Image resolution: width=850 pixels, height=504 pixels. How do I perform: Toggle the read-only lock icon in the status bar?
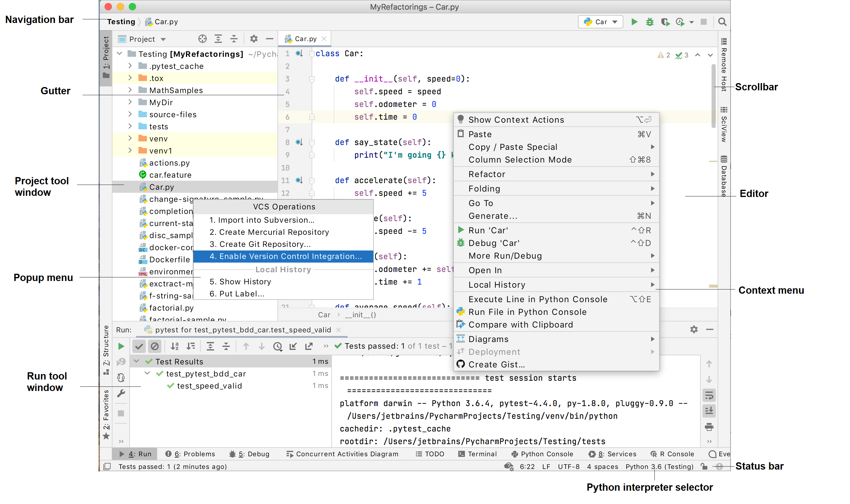(x=704, y=466)
